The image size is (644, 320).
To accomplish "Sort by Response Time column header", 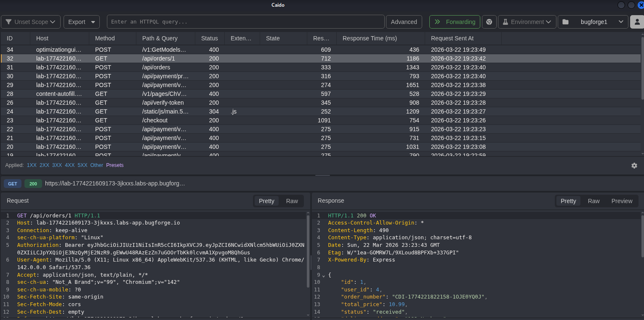I will [370, 38].
